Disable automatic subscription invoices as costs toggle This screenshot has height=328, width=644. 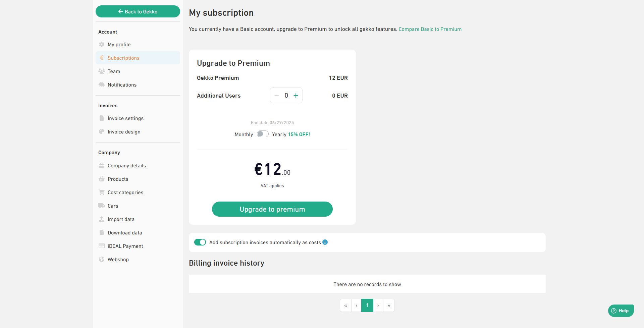click(x=200, y=242)
